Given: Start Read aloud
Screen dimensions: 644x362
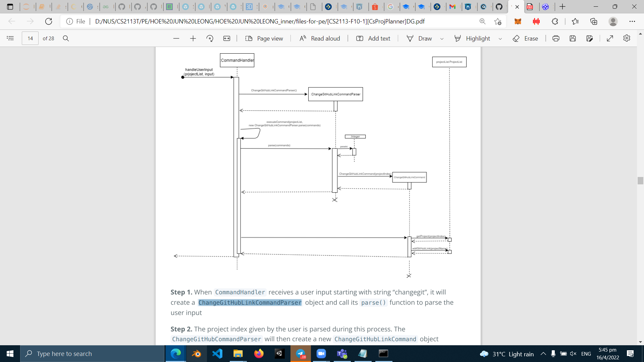Looking at the screenshot, I should (320, 38).
